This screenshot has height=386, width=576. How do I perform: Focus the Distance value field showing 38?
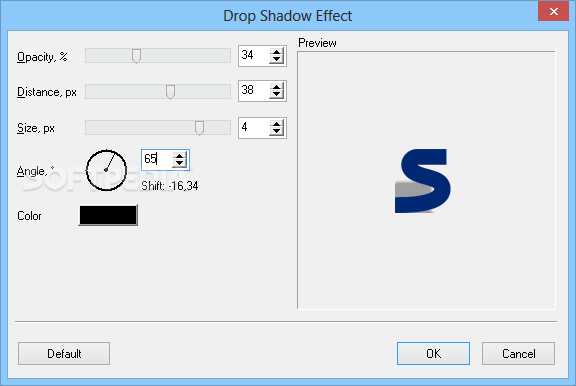(x=254, y=91)
